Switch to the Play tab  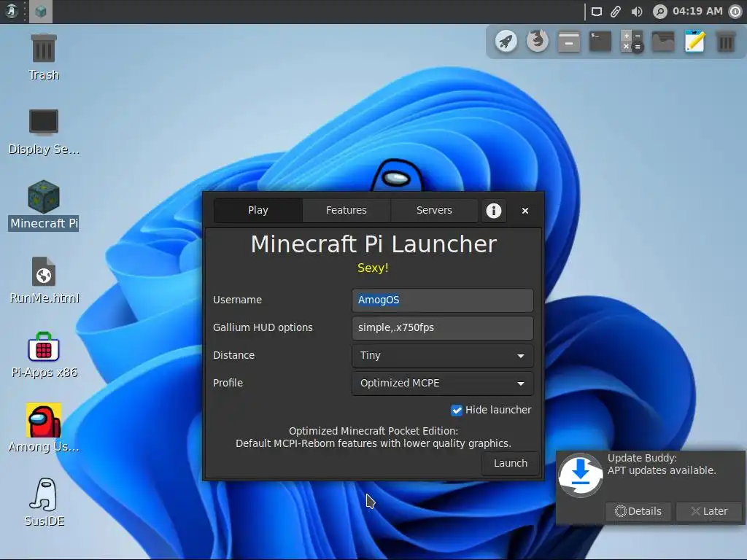pos(258,210)
